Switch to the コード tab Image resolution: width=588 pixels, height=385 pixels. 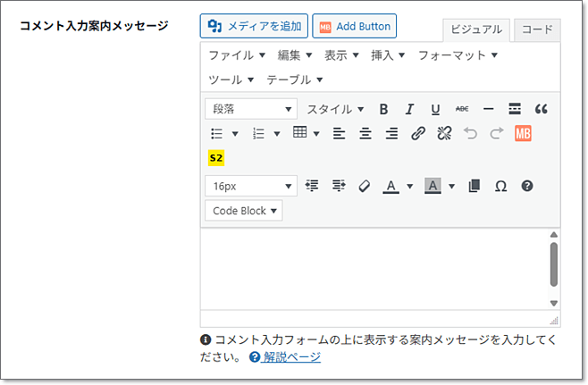pos(537,29)
